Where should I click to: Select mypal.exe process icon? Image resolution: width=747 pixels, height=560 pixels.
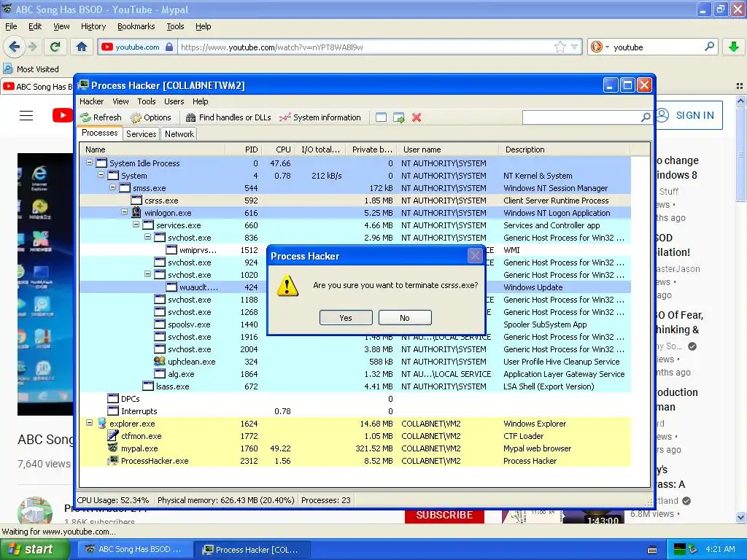tap(113, 448)
